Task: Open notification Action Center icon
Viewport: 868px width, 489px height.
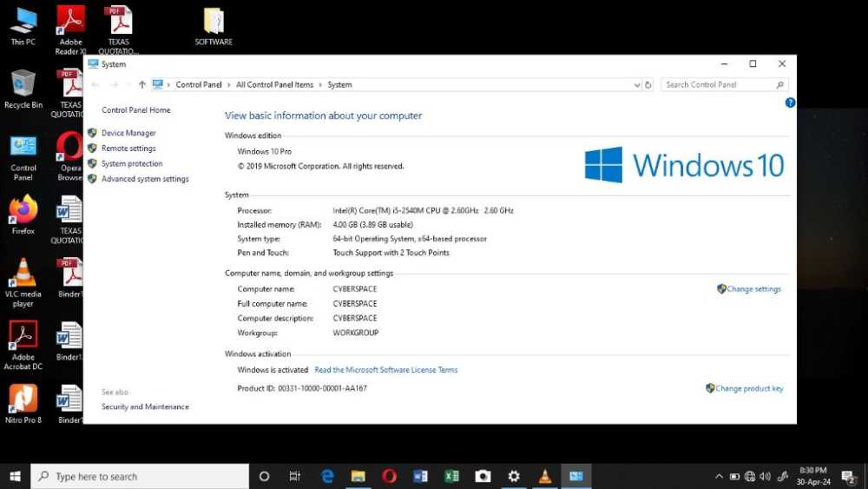Action: (x=847, y=476)
